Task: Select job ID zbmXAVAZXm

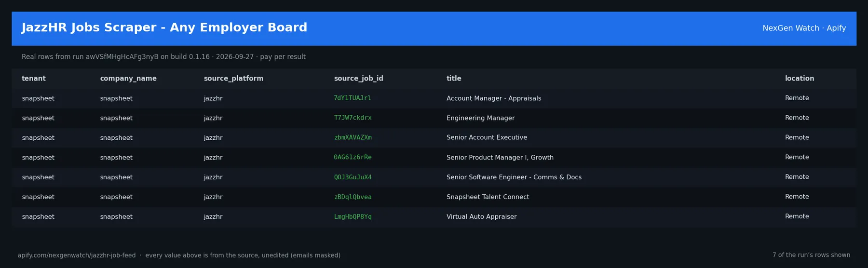Action: [353, 138]
